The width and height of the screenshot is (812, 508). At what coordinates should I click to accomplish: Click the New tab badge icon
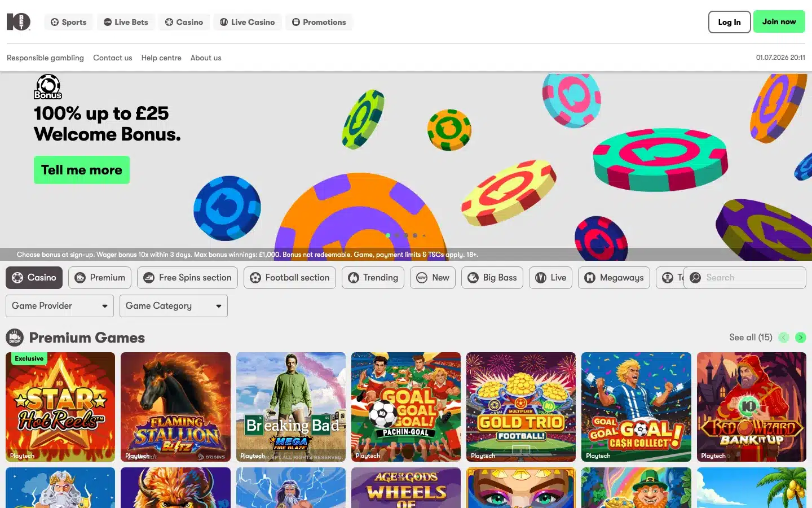click(x=422, y=278)
